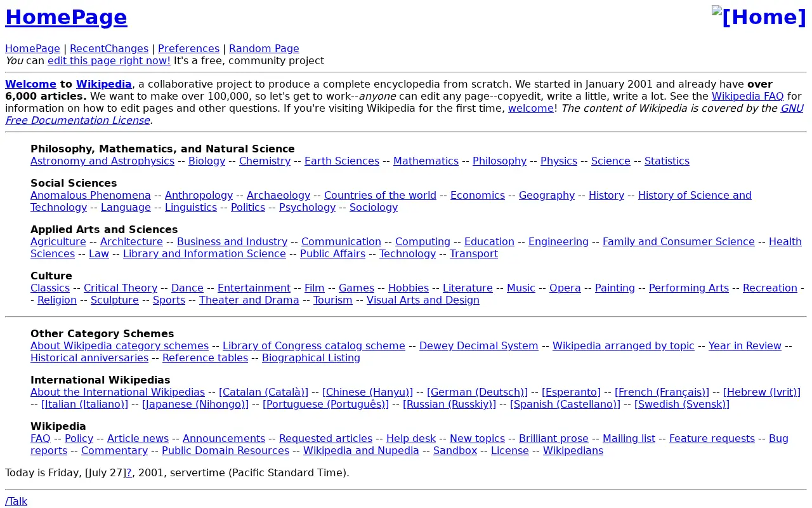Select the Opera category link
Screen dimensions: 812x508
(565, 288)
